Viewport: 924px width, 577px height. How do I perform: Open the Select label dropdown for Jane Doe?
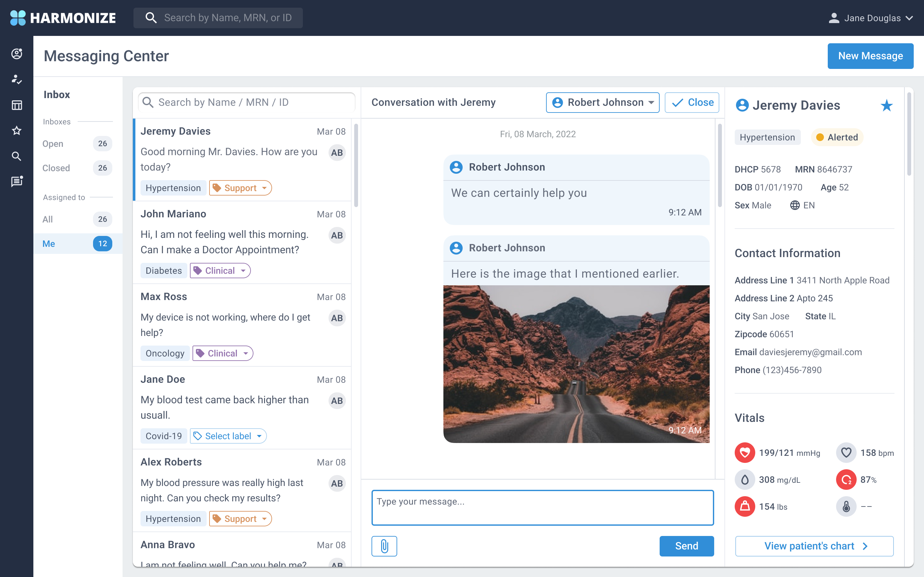228,436
